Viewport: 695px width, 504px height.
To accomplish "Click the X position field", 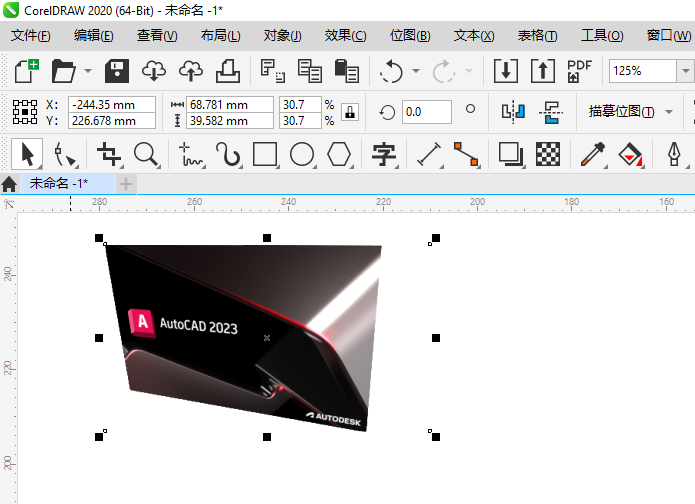I will pyautogui.click(x=112, y=105).
